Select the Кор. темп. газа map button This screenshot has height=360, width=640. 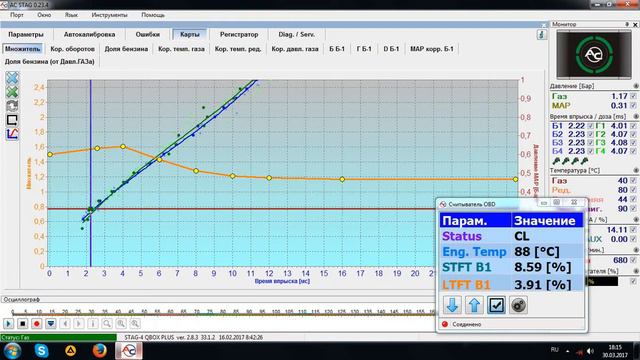(181, 49)
